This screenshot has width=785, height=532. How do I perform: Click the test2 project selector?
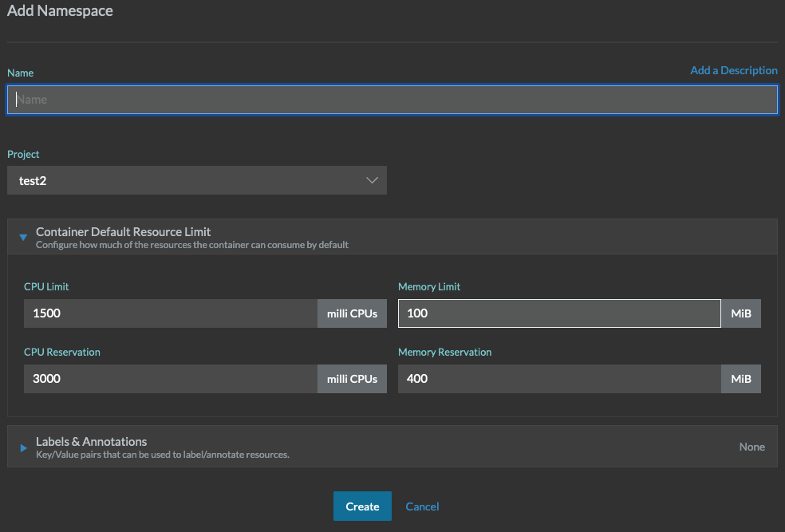tap(197, 180)
